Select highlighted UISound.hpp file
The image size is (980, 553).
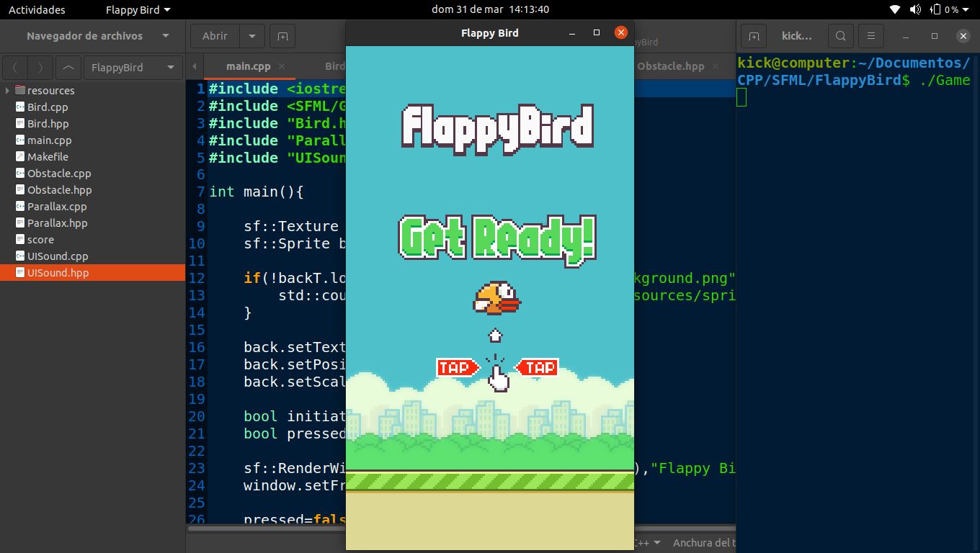92,273
